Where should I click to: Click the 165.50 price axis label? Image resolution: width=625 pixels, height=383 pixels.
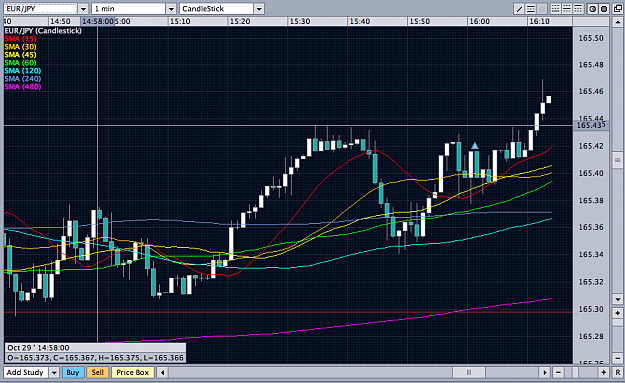click(591, 38)
